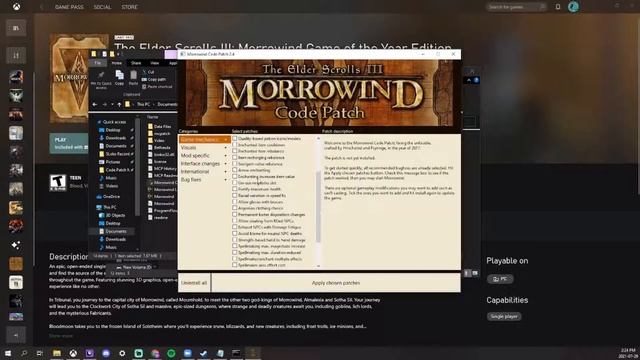
Task: Click the 'Search for games' field
Action: (516, 7)
